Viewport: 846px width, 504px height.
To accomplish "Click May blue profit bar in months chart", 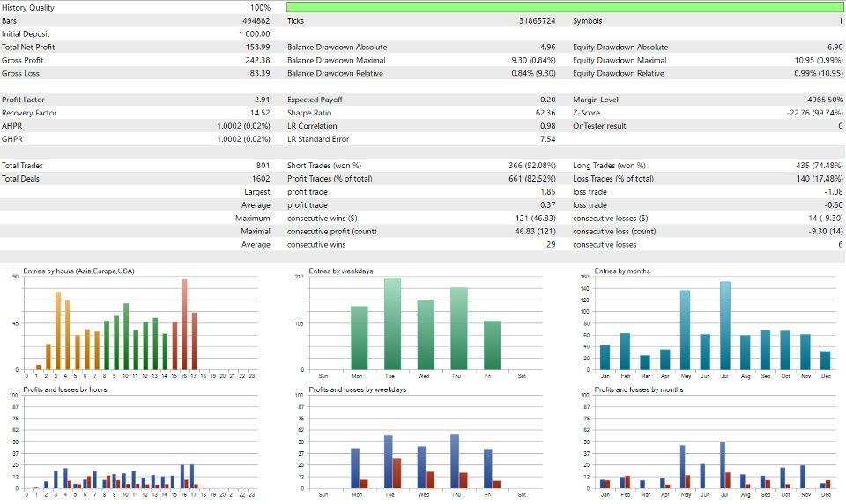I will point(682,467).
